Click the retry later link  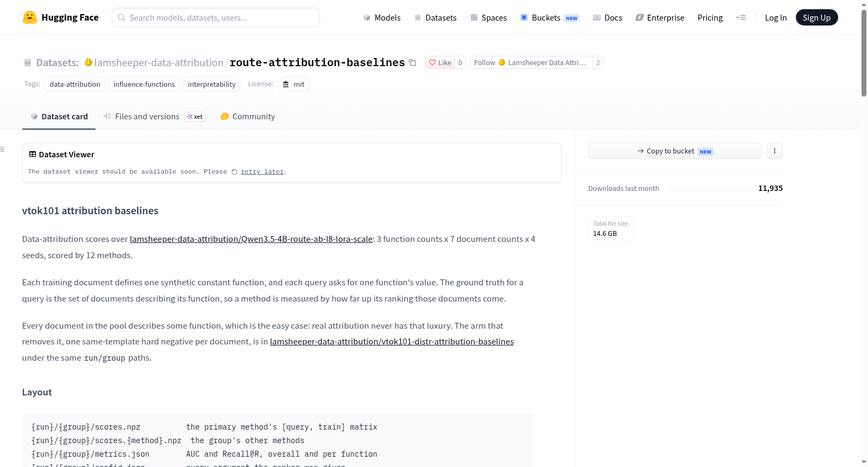262,171
